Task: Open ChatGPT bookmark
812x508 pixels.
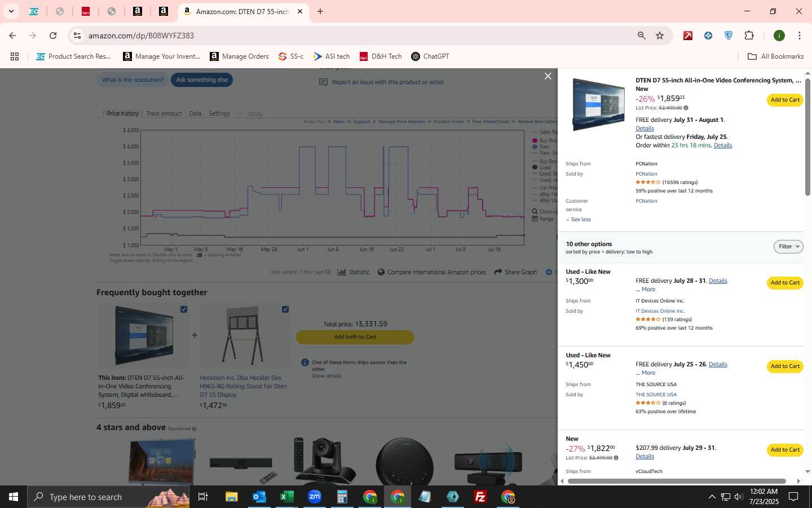Action: point(430,56)
